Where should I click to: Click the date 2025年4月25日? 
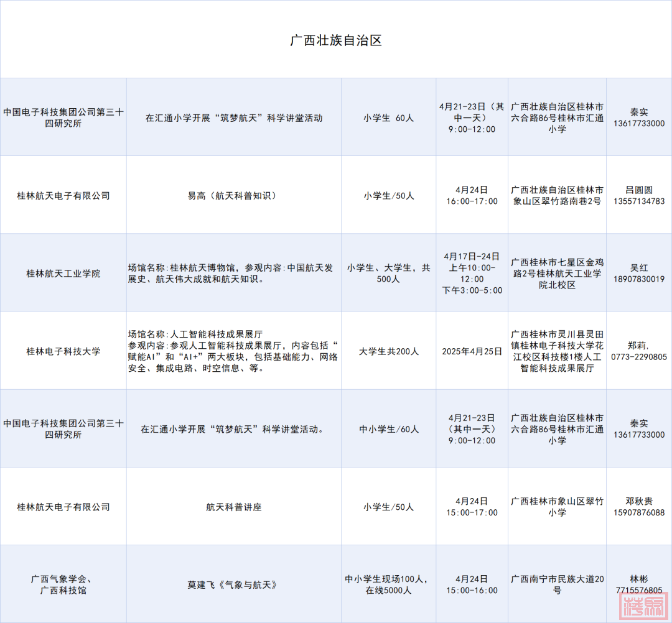[x=472, y=351]
